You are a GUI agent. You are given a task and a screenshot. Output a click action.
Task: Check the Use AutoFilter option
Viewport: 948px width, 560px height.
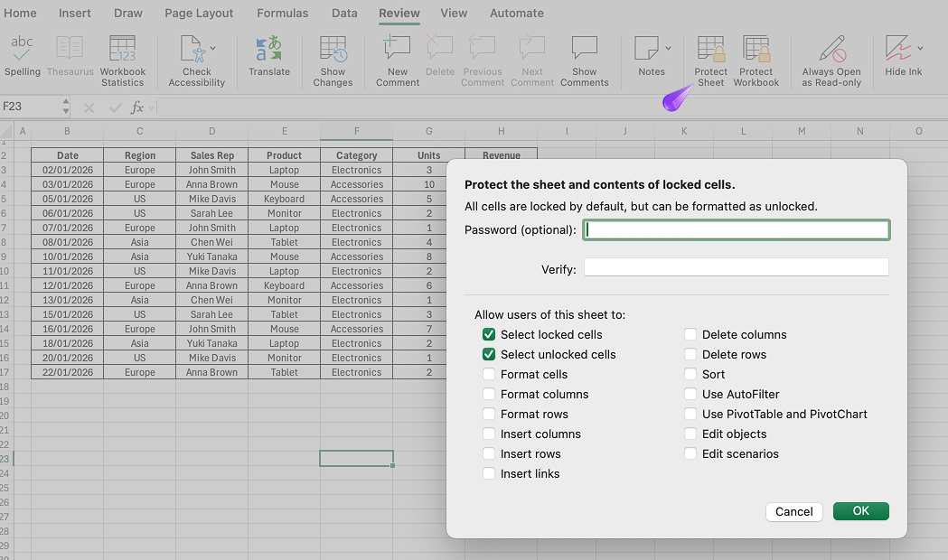pos(690,395)
